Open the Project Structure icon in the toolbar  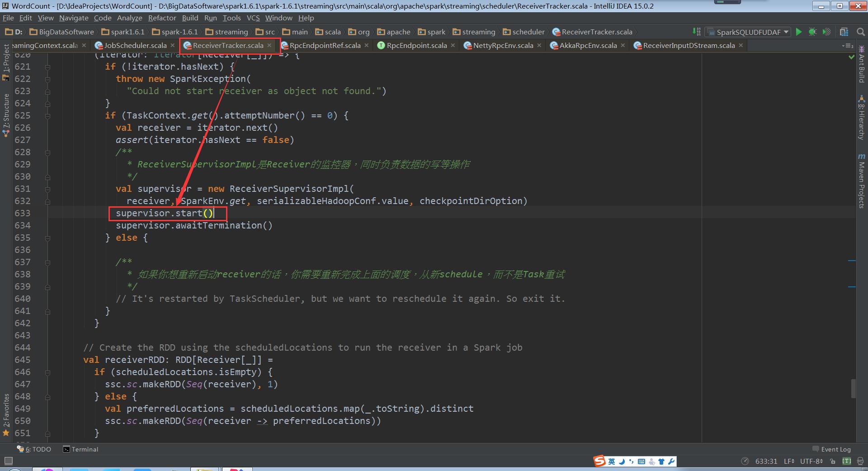click(844, 32)
